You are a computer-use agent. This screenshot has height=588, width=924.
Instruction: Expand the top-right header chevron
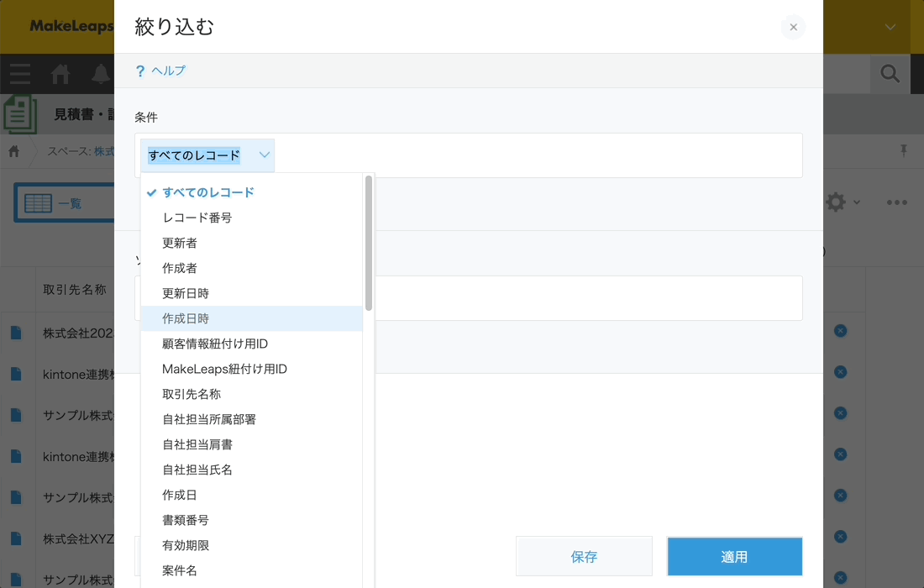pos(890,27)
